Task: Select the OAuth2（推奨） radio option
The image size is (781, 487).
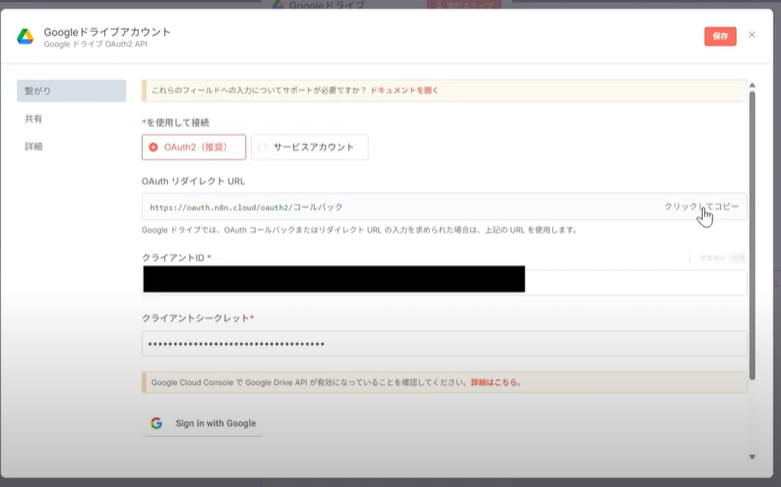Action: point(194,147)
